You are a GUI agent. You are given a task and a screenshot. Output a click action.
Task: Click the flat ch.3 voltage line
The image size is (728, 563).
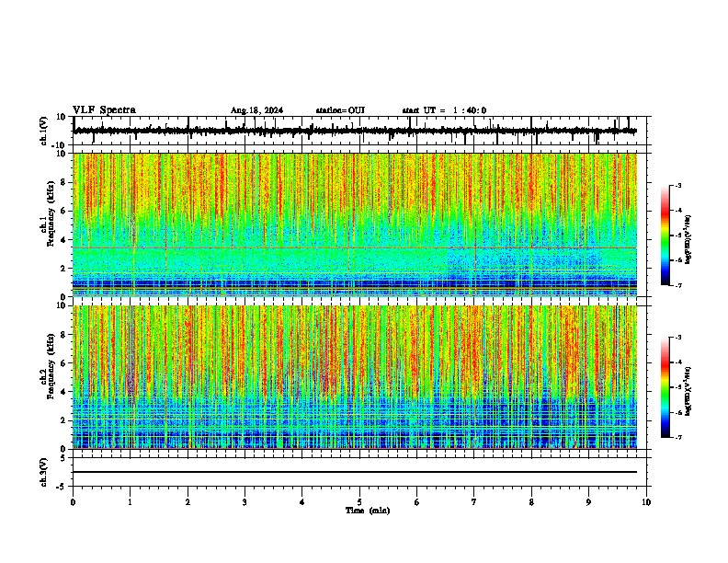355,472
